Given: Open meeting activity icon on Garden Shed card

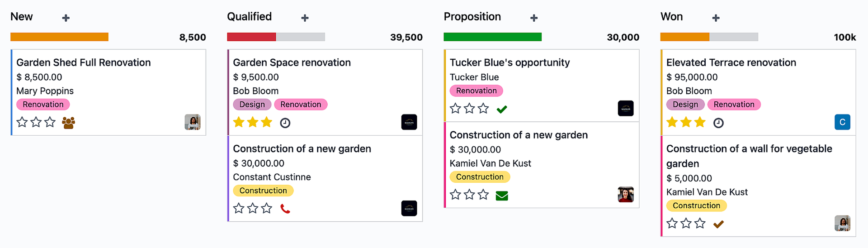Looking at the screenshot, I should pos(69,123).
